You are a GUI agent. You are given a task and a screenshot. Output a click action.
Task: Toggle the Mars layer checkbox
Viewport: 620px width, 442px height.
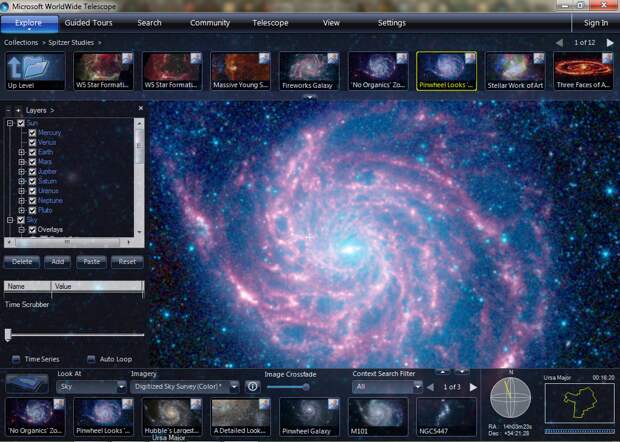(32, 162)
